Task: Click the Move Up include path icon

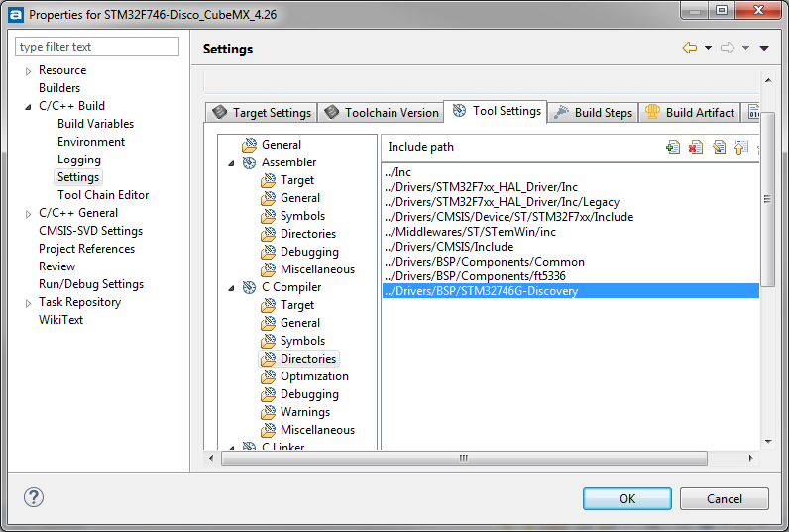Action: pos(740,147)
